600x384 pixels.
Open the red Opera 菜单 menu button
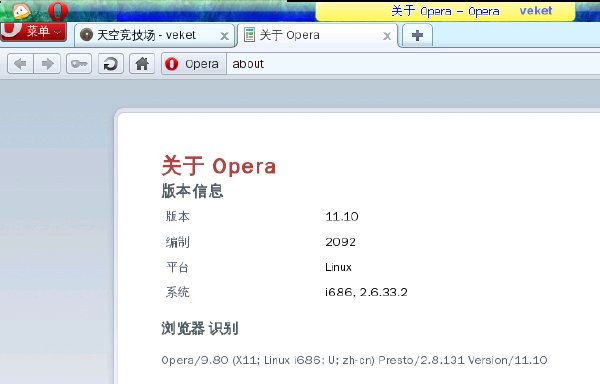pos(34,31)
